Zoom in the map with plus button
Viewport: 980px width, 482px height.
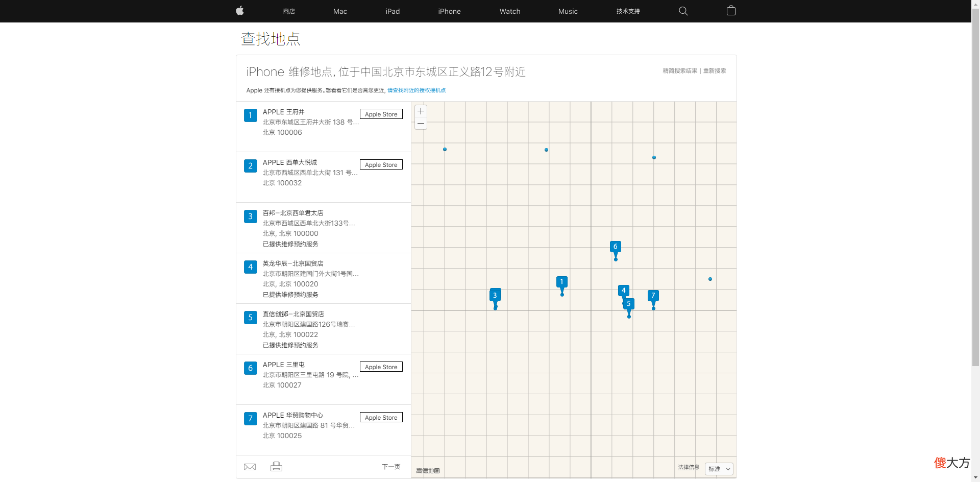pyautogui.click(x=421, y=111)
